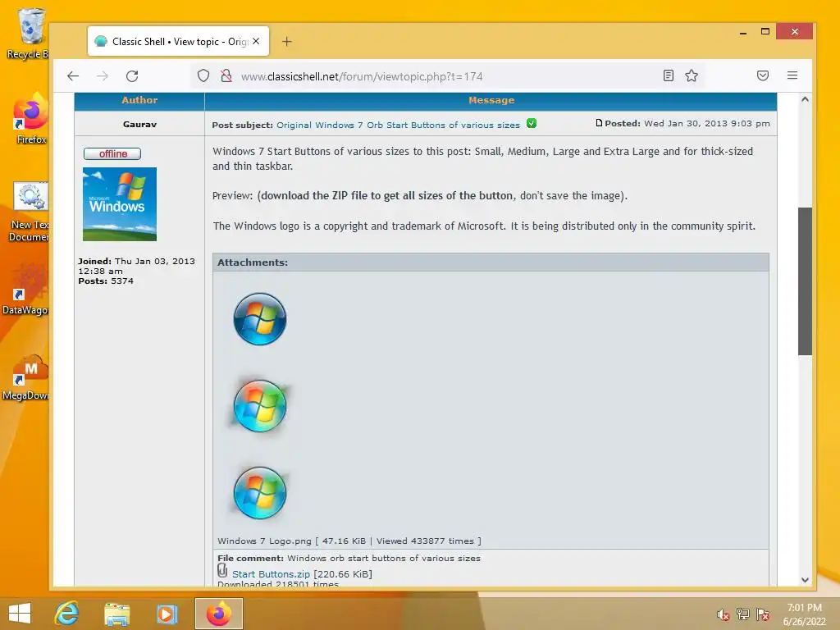Open the Original Windows 7 Orb post subject link

coord(398,125)
